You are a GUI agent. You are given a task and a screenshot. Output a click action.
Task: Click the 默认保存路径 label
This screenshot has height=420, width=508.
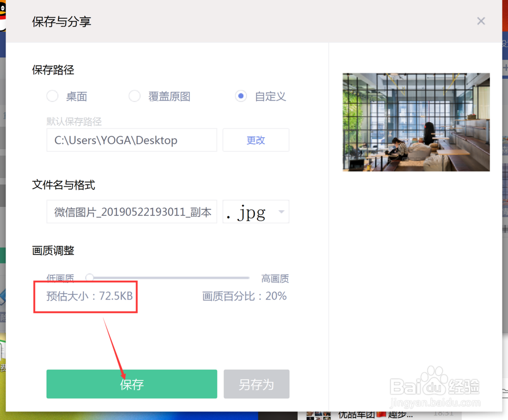pos(74,121)
